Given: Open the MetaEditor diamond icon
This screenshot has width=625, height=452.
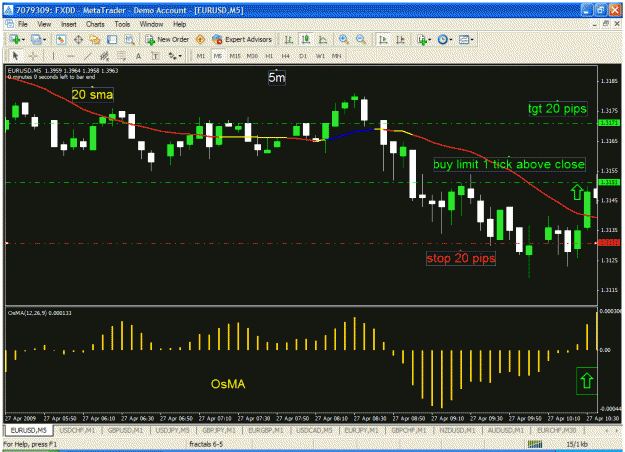Looking at the screenshot, I should (200, 39).
